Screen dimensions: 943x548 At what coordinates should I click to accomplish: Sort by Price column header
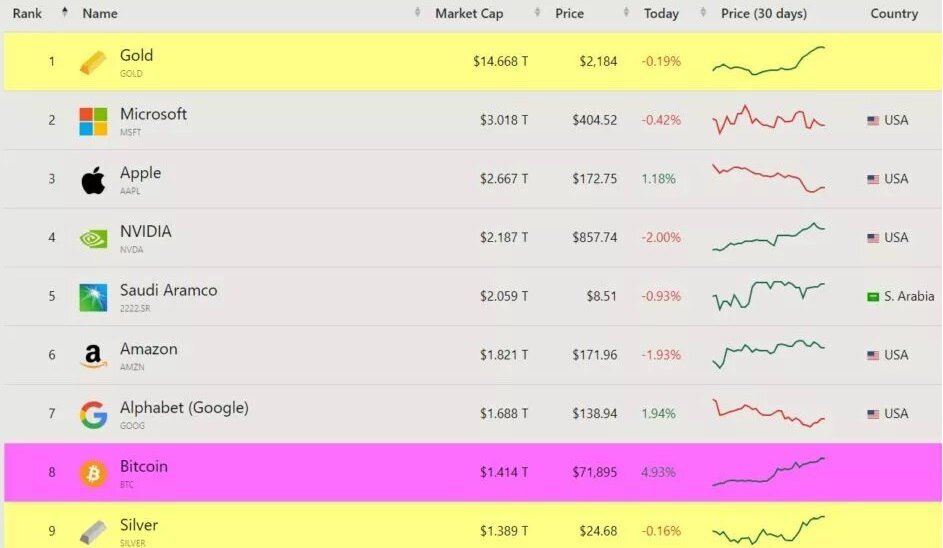(570, 14)
